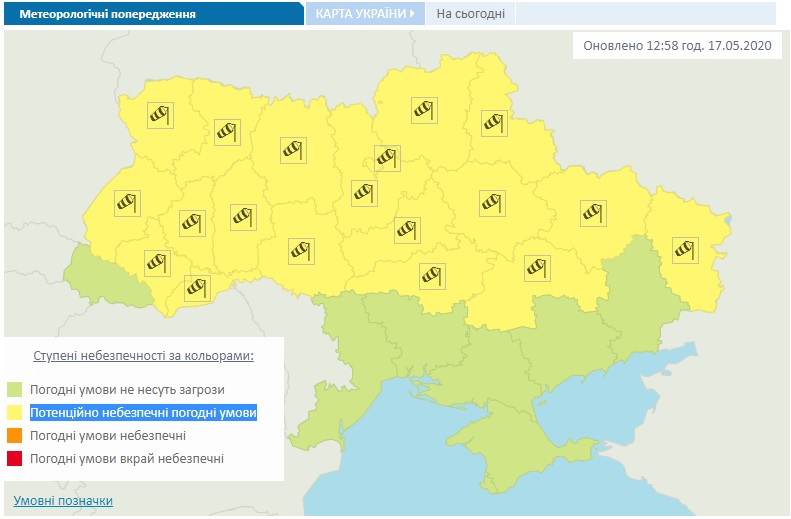791x519 pixels.
Task: Select the green Zakarpattia region on the map
Action: (x=103, y=280)
